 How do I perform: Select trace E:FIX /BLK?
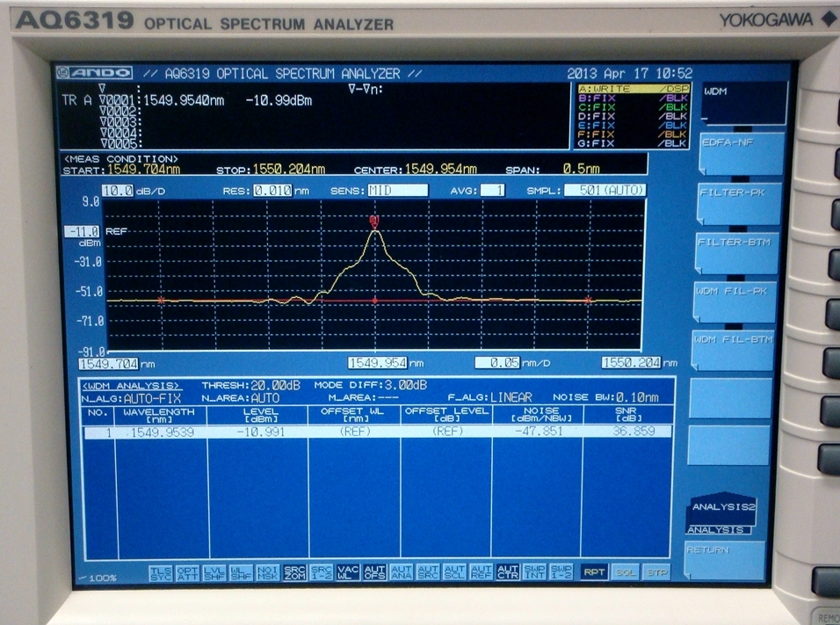click(633, 126)
